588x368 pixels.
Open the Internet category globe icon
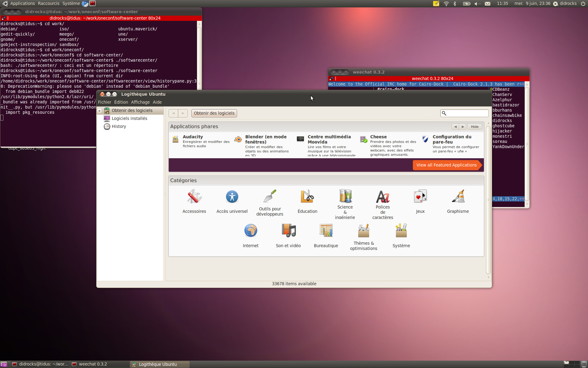251,231
